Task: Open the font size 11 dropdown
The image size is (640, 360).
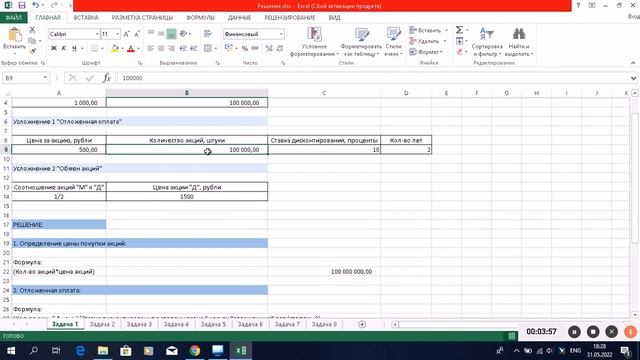Action: [118, 34]
